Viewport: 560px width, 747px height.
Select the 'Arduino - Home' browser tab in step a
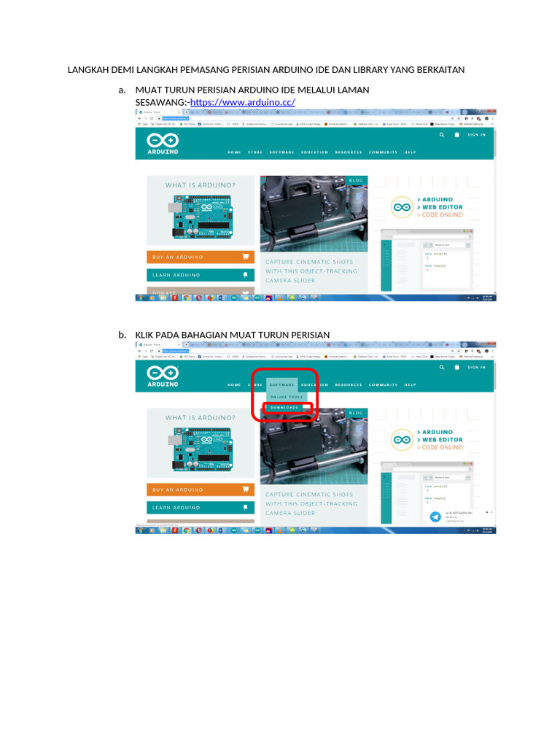158,112
